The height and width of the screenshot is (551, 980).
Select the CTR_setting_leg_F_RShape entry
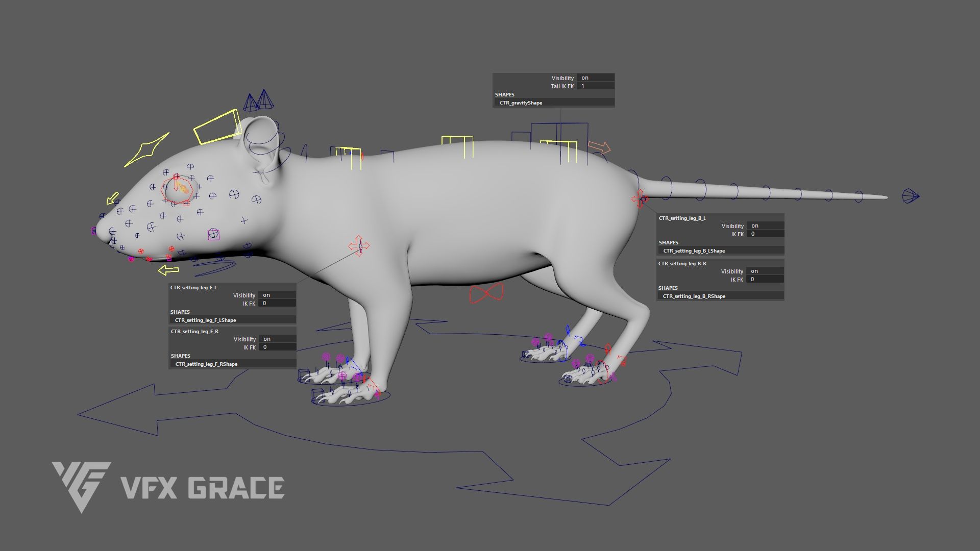pyautogui.click(x=232, y=364)
